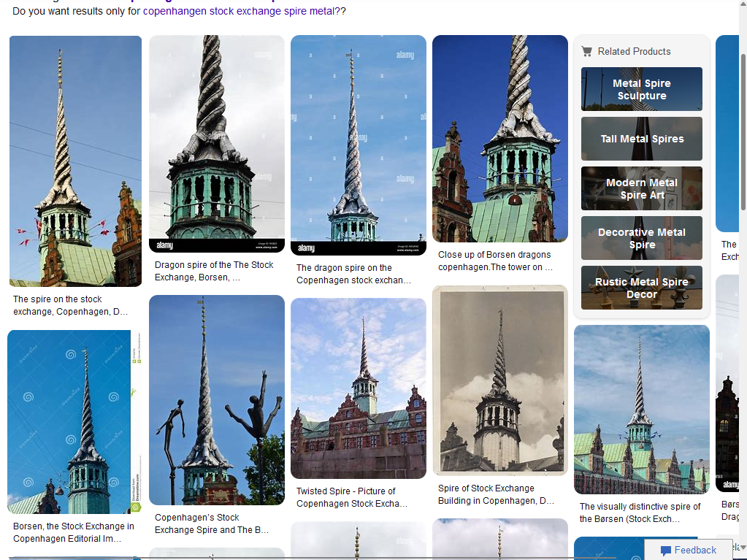
Task: Open caption 'Twisted Spire - Picture of Copenhagen Stock Excha…'
Action: pos(352,497)
